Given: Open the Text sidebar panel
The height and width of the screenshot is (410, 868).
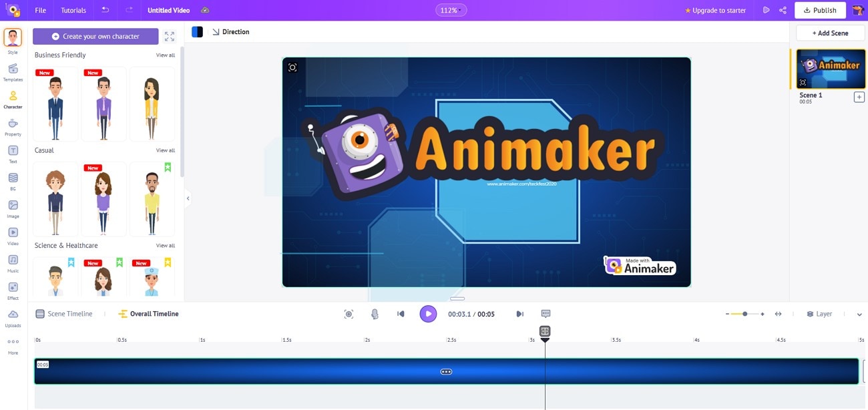Looking at the screenshot, I should coord(13,154).
